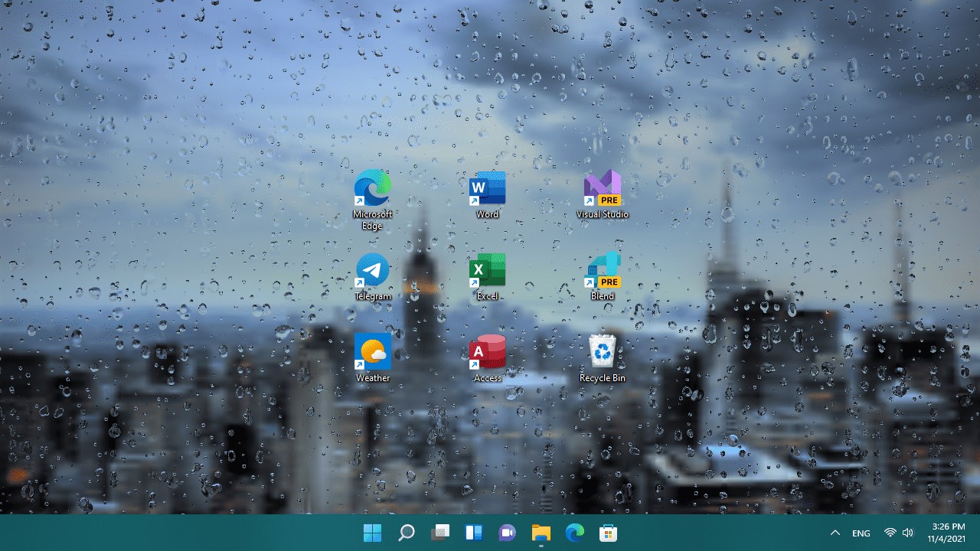Select the Telegram desktop shortcut

click(x=373, y=277)
